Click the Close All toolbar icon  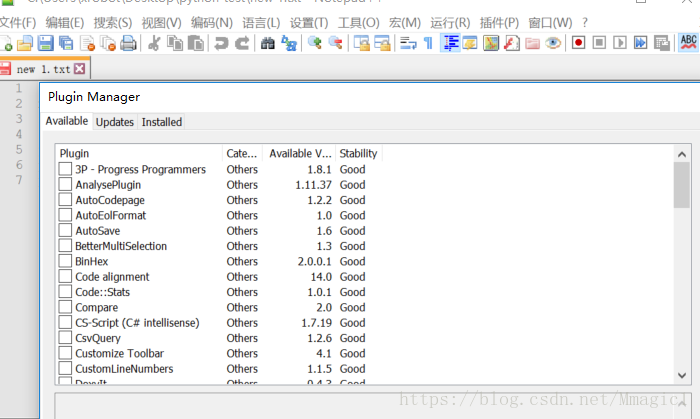[x=108, y=43]
